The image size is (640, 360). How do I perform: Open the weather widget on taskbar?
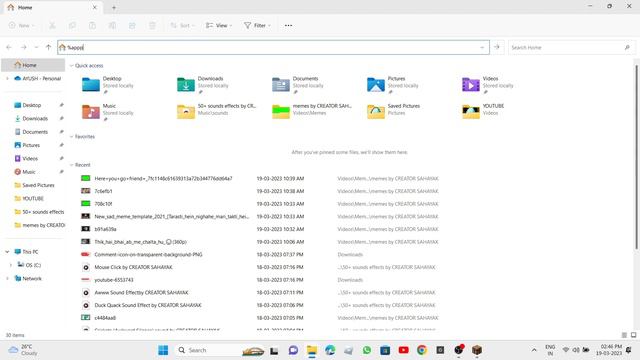pos(24,350)
